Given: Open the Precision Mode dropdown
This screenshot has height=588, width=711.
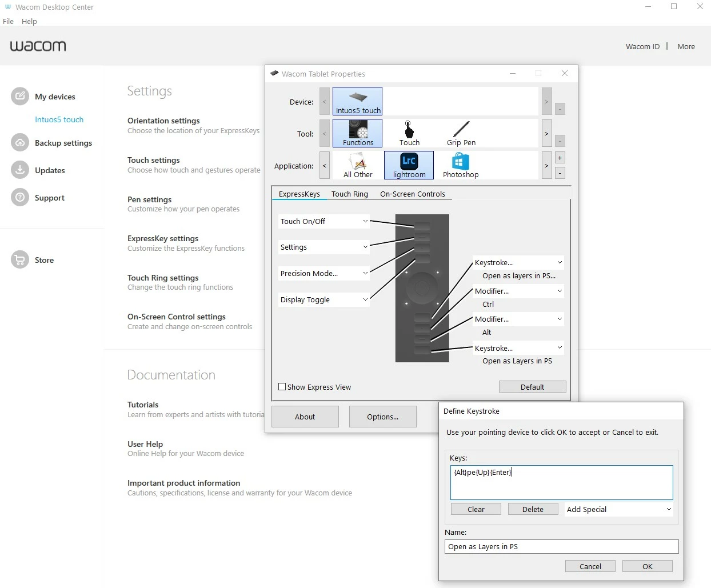Looking at the screenshot, I should click(324, 273).
